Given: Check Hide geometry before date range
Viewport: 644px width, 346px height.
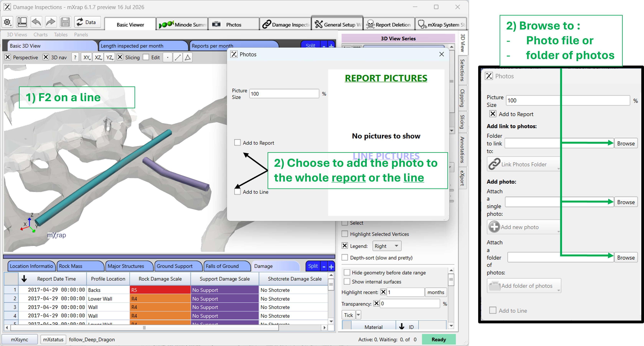Looking at the screenshot, I should 347,272.
